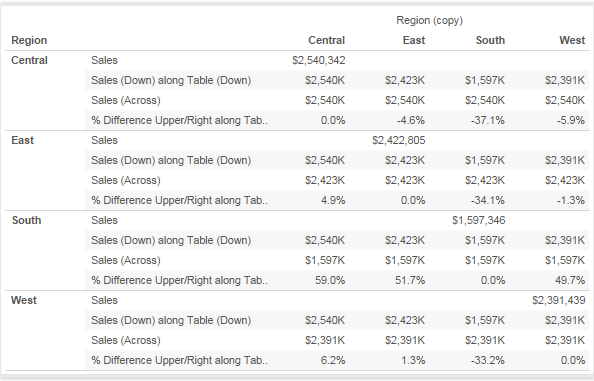Image resolution: width=594 pixels, height=381 pixels.
Task: Select the South row header
Action: point(26,220)
